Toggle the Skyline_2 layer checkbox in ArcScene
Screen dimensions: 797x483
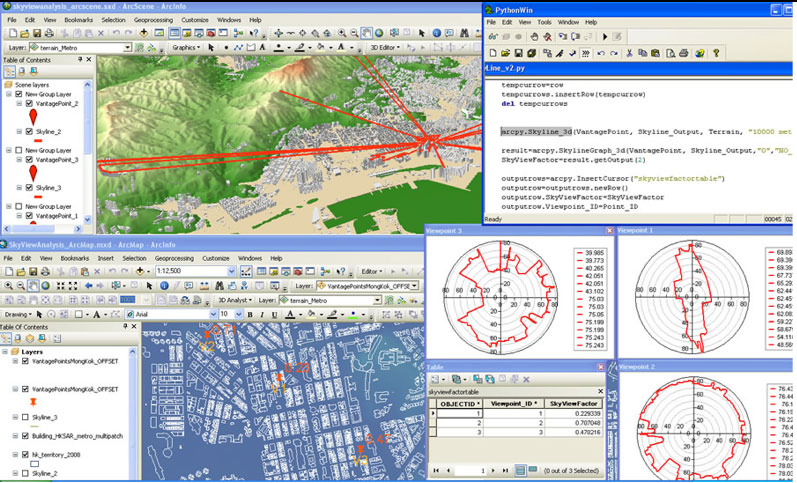(30, 131)
